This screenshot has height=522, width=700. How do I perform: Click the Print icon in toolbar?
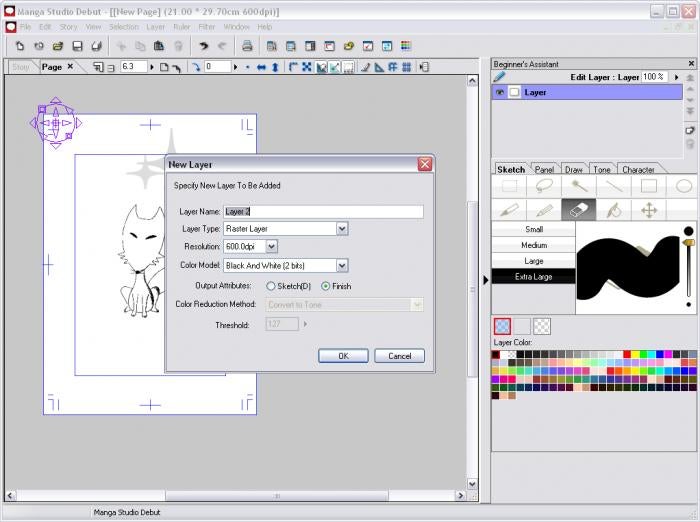click(247, 46)
